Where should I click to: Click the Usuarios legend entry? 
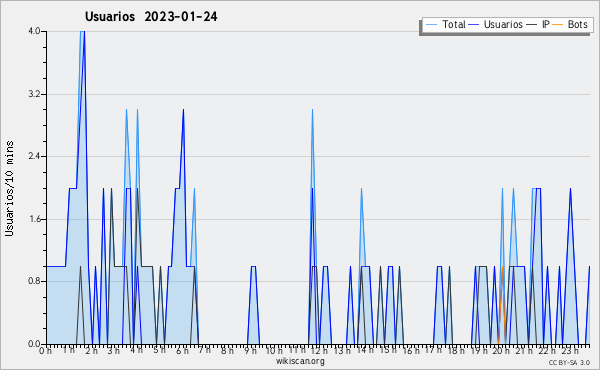pos(496,24)
